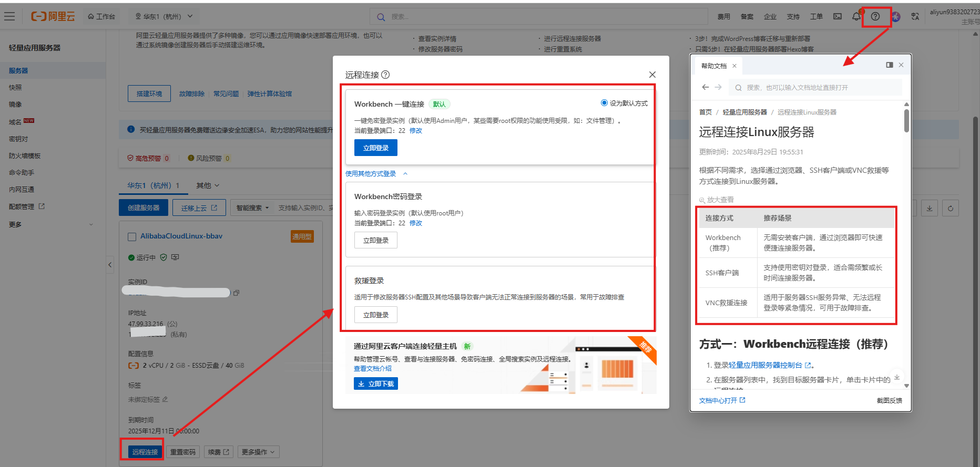Open the 支持 menu in top bar
980x467 pixels.
[x=793, y=17]
